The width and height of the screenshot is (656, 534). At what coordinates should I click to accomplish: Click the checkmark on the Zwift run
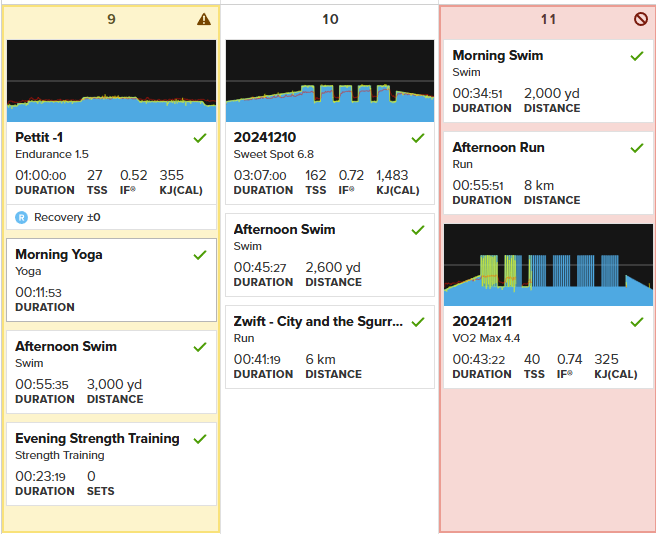(x=418, y=322)
